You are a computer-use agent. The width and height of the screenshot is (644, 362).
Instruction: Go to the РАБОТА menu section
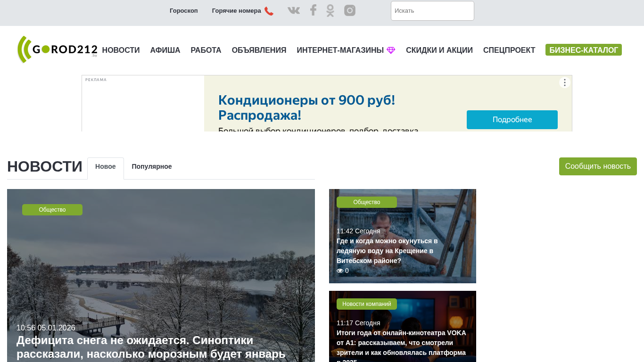click(206, 50)
